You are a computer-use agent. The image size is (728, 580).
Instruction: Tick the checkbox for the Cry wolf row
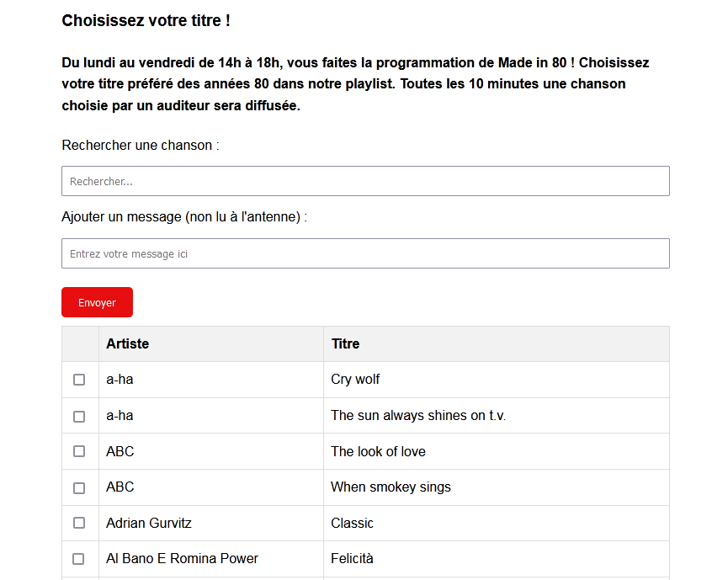click(x=79, y=380)
